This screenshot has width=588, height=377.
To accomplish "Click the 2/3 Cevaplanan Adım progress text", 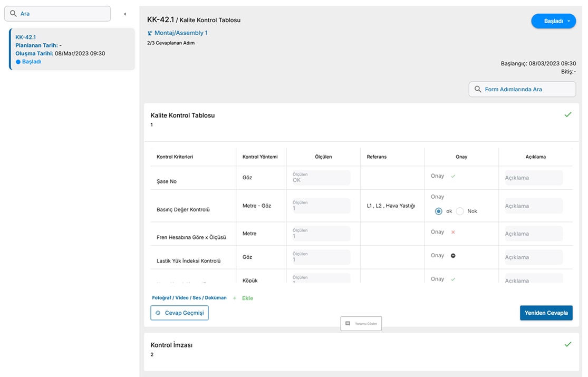I will click(x=171, y=43).
